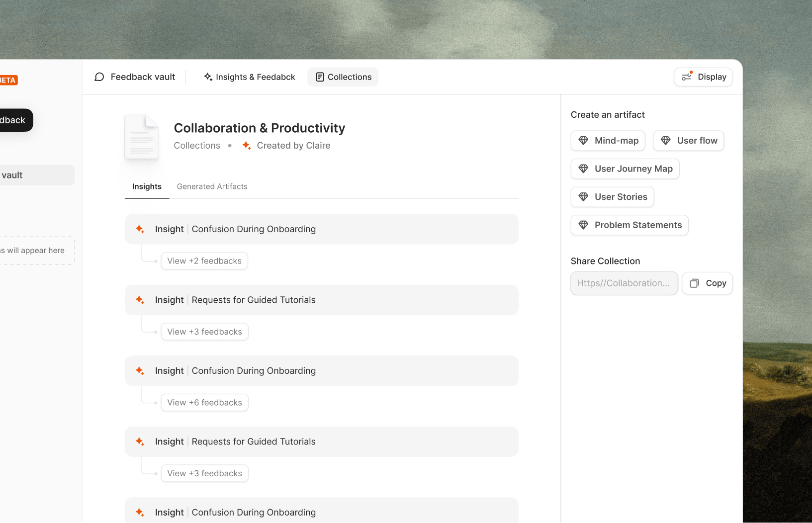Click the copy icon in Share Collection

click(694, 283)
